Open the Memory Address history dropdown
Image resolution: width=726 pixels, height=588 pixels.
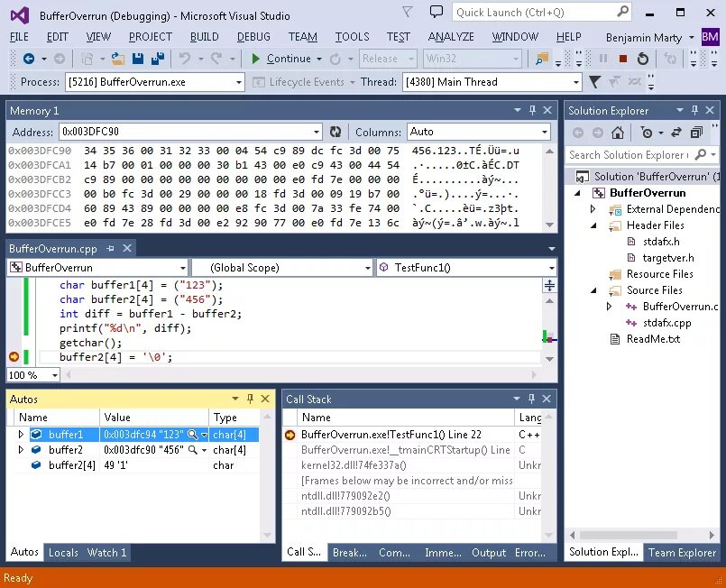(x=317, y=132)
